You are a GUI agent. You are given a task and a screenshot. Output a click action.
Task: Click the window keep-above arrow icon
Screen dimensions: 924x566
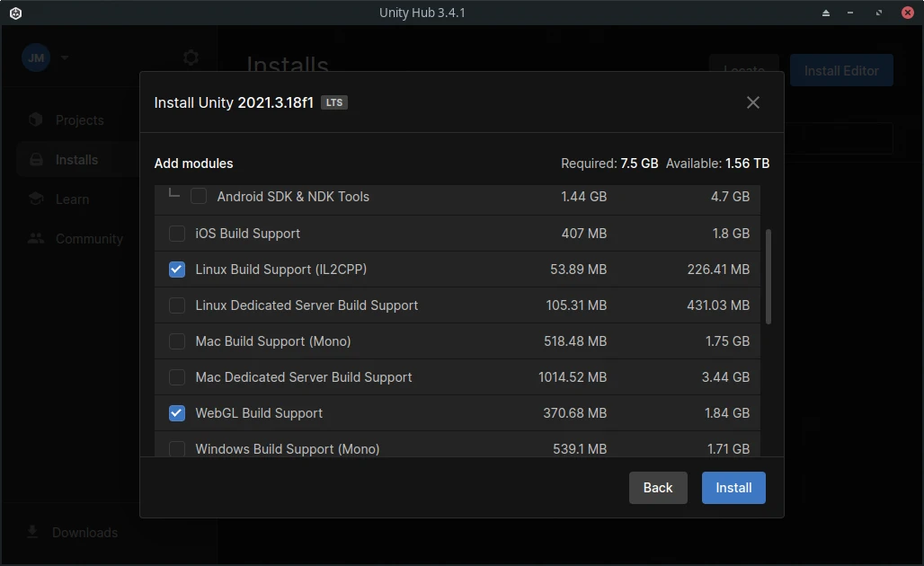pyautogui.click(x=826, y=13)
